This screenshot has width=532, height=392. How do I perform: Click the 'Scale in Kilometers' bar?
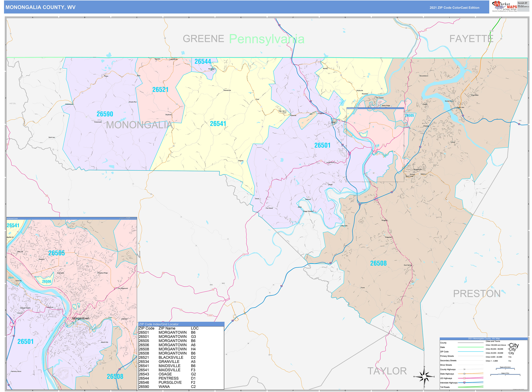coord(505,368)
